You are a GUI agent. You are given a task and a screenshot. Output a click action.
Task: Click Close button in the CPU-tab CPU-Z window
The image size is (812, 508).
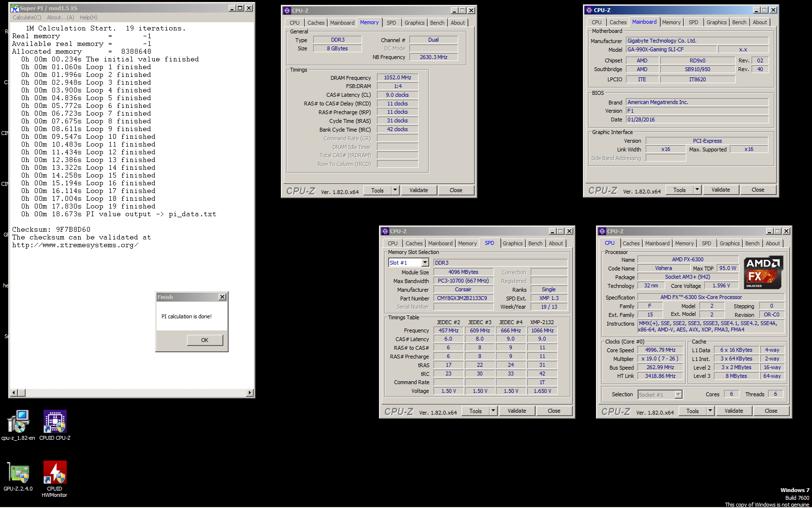tap(771, 411)
